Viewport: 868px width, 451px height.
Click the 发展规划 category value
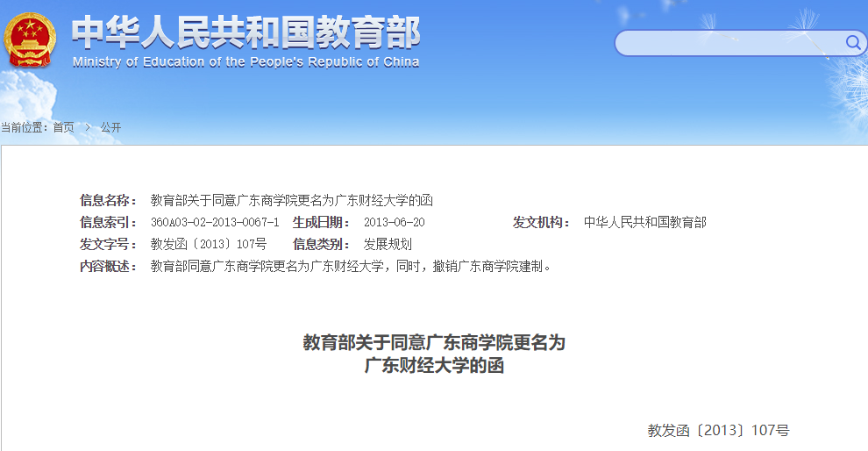click(x=388, y=244)
